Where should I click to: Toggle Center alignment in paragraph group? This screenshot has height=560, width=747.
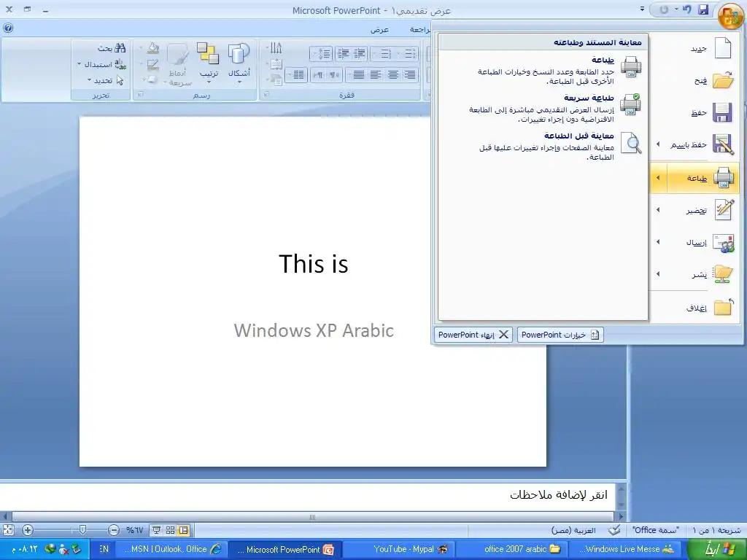(x=393, y=75)
